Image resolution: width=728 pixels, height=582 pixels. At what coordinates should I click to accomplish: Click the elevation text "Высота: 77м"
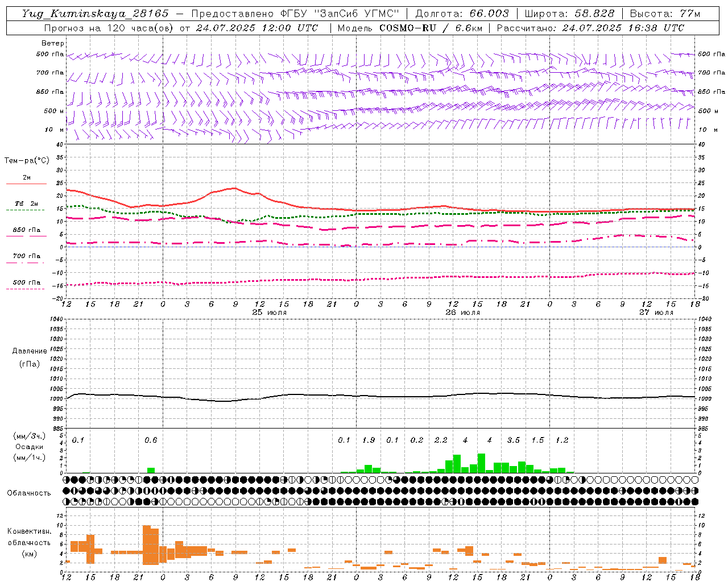click(665, 14)
